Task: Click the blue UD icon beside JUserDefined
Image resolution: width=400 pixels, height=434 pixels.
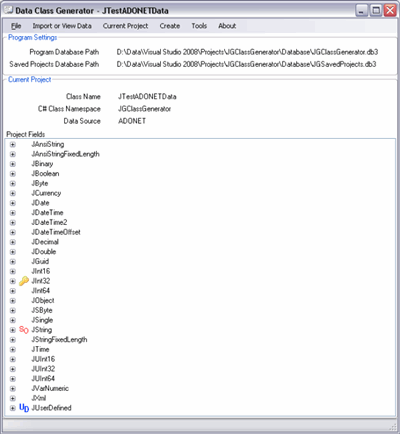Action: [x=24, y=408]
